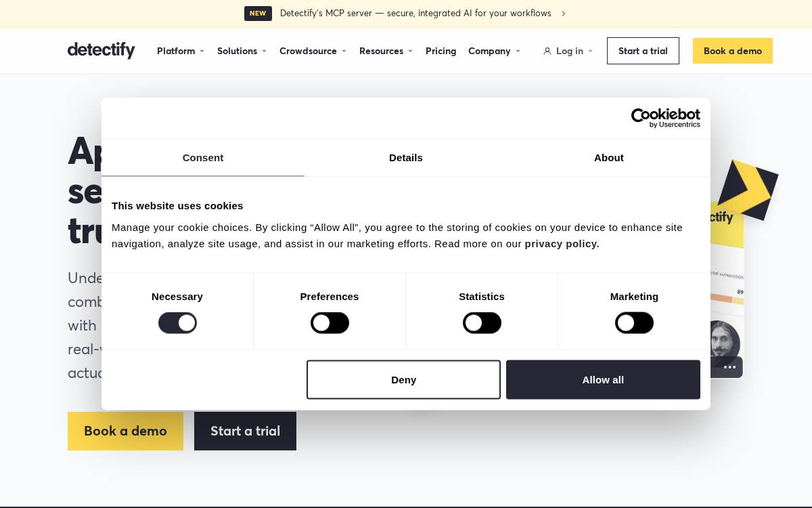
Task: Open the Crowdsource dropdown
Action: tap(313, 51)
